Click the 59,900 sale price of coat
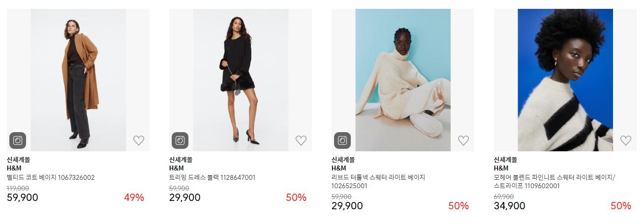The image size is (644, 224). coord(23,197)
